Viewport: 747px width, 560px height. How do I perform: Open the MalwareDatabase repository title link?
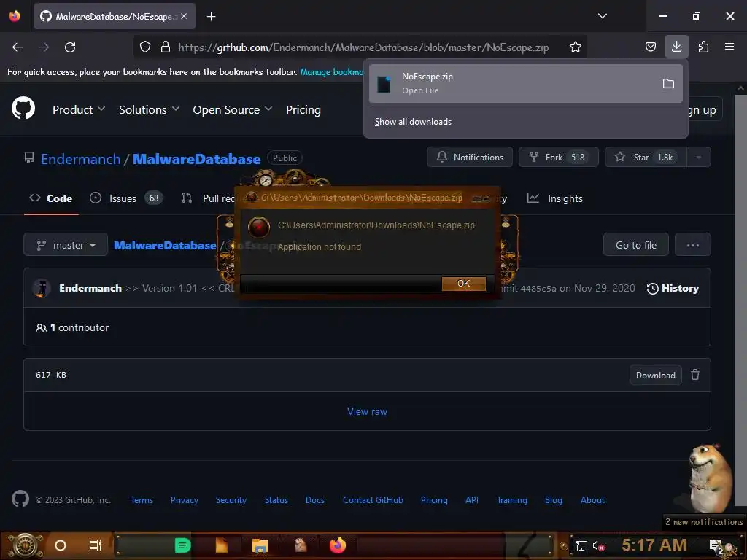point(196,158)
